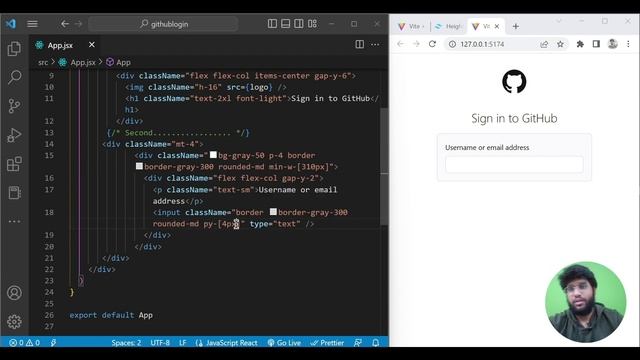The width and height of the screenshot is (640, 360).
Task: Open the Accounts menu
Action: [14, 293]
